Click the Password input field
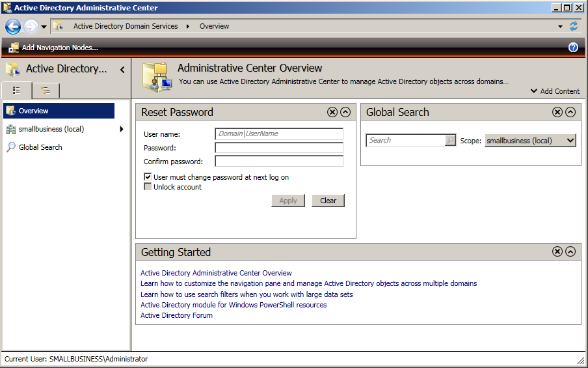The image size is (588, 368). 279,148
